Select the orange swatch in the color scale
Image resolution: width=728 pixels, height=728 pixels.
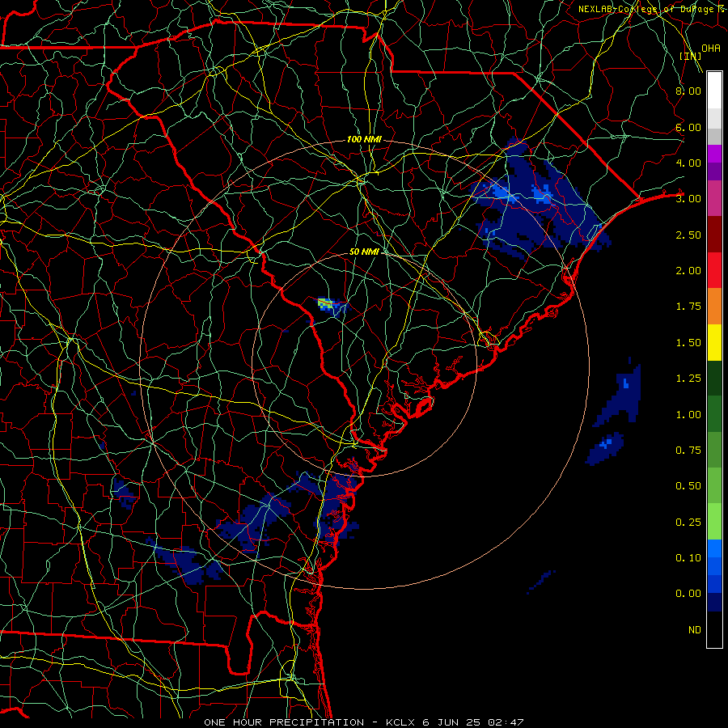coord(714,307)
